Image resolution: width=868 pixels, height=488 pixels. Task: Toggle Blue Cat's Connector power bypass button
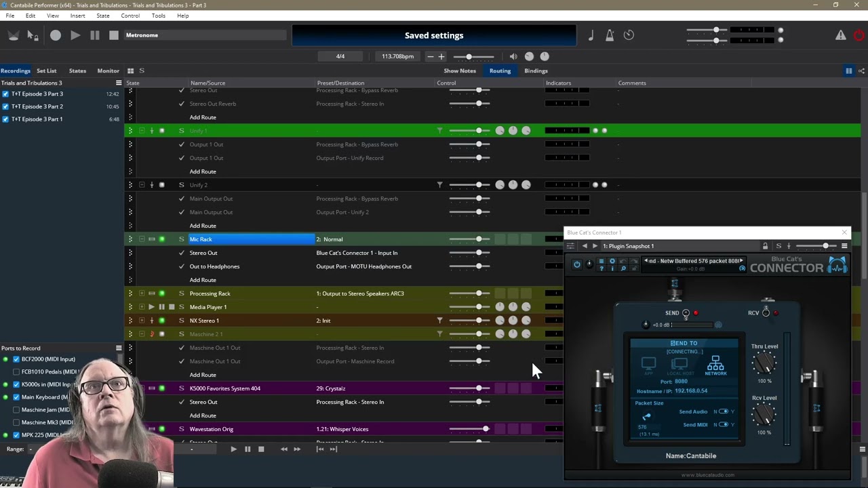click(577, 264)
